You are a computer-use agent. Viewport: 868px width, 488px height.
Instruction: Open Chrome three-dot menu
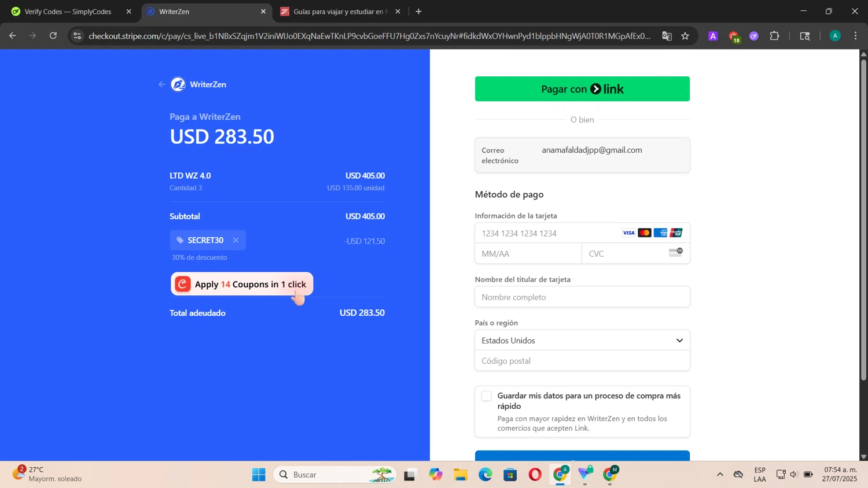(x=855, y=36)
